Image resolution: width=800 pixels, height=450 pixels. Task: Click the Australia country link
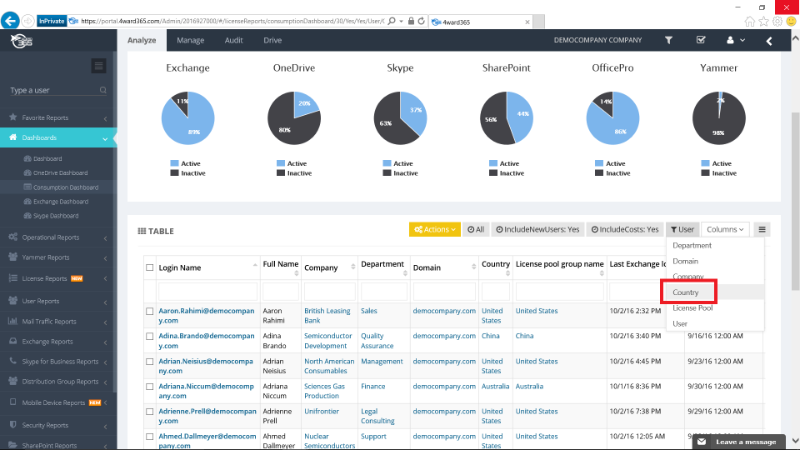point(495,386)
